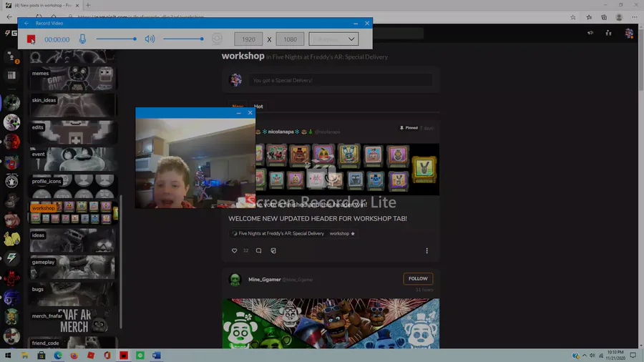Viewport: 644px width, 362px height.
Task: Open the yellow Pikachu community icon
Action: click(x=11, y=239)
